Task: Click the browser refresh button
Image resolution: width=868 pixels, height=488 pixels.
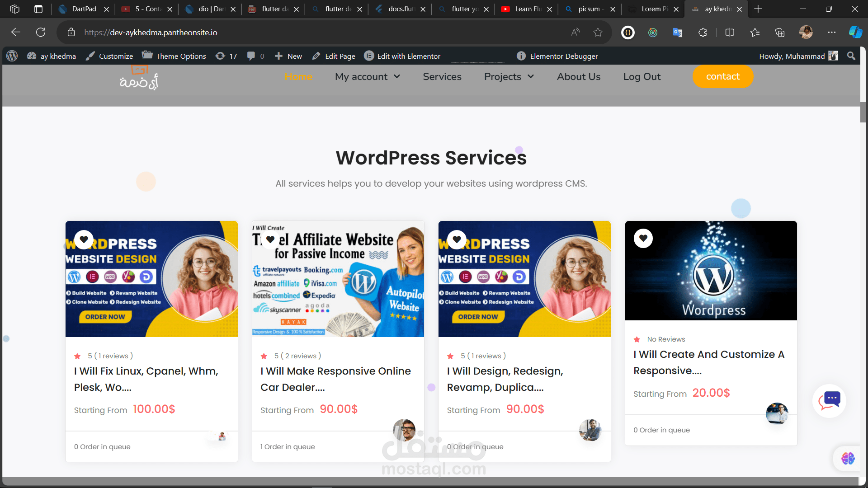Action: [x=41, y=32]
